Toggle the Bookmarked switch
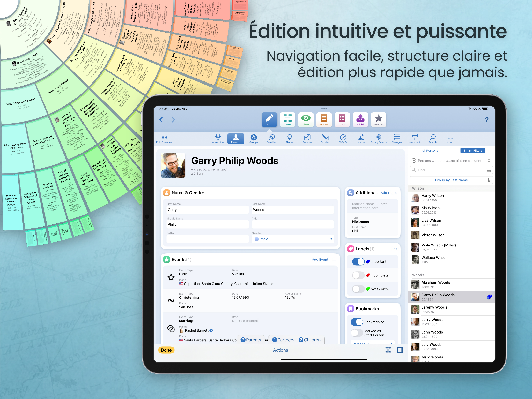Image resolution: width=532 pixels, height=399 pixels. [x=357, y=322]
